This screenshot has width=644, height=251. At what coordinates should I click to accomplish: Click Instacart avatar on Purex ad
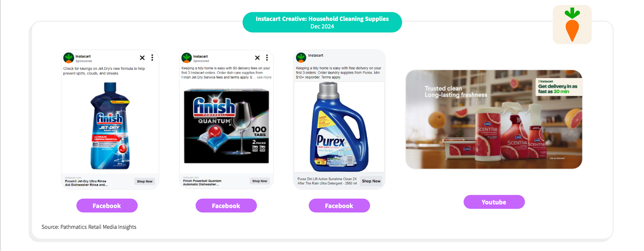[x=301, y=58]
